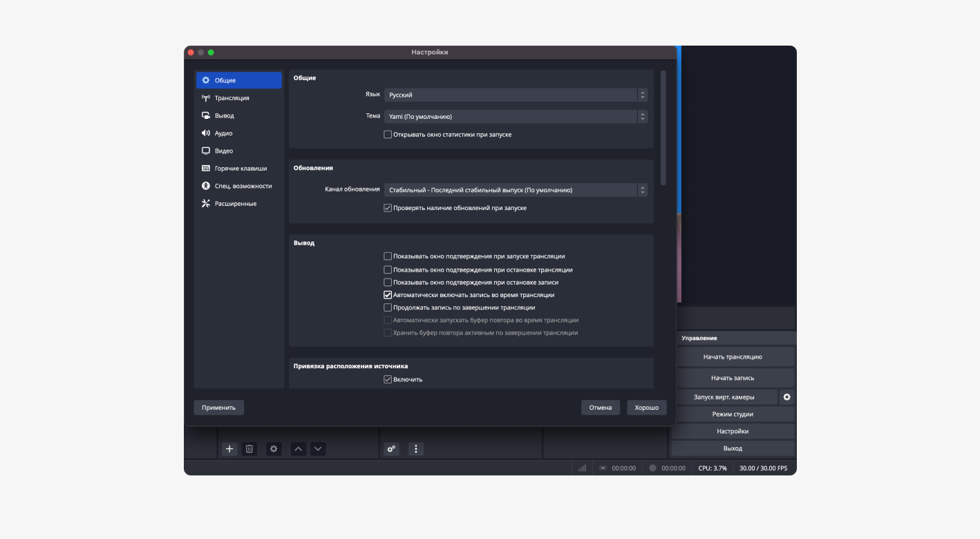
Task: Click the monitor output icon beside Вывод
Action: [205, 115]
